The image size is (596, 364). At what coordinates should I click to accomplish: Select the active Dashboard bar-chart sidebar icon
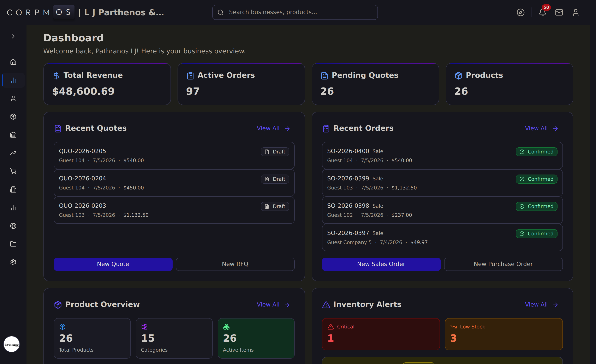13,80
